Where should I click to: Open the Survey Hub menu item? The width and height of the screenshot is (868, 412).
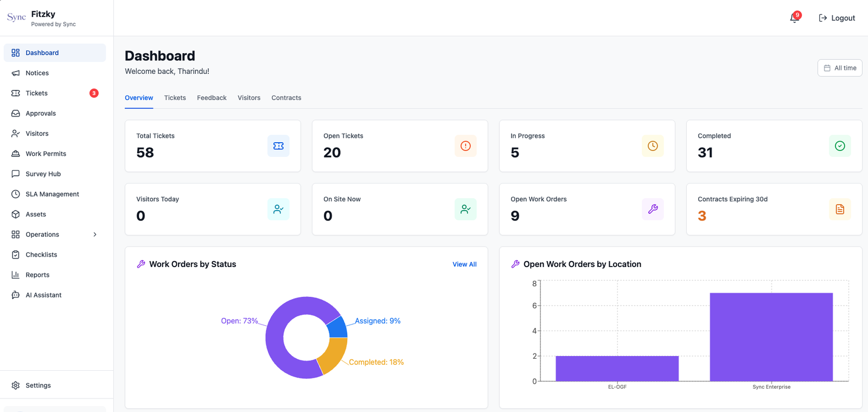pyautogui.click(x=55, y=174)
